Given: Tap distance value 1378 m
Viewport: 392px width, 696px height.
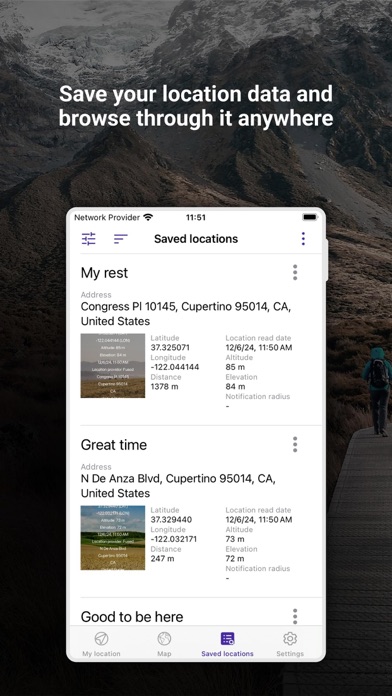Looking at the screenshot, I should coord(164,387).
